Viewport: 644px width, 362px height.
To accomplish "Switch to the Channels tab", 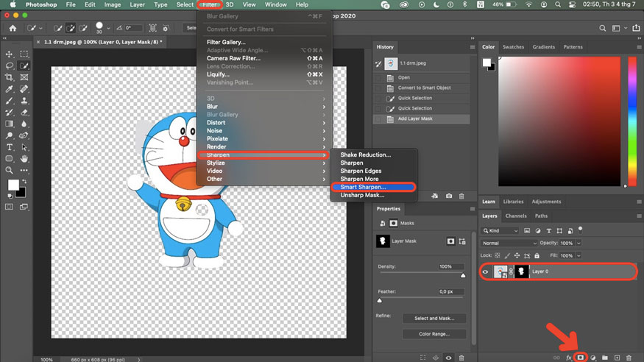I will click(515, 216).
